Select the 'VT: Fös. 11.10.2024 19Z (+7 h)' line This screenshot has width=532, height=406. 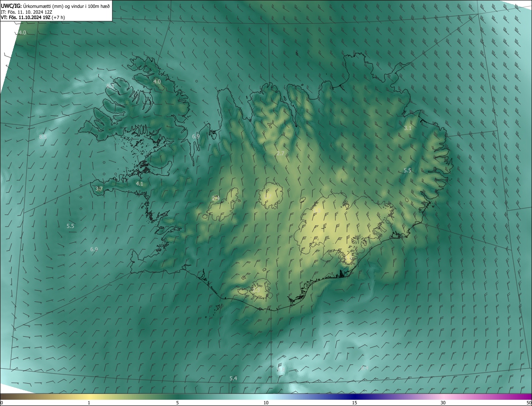[33, 17]
